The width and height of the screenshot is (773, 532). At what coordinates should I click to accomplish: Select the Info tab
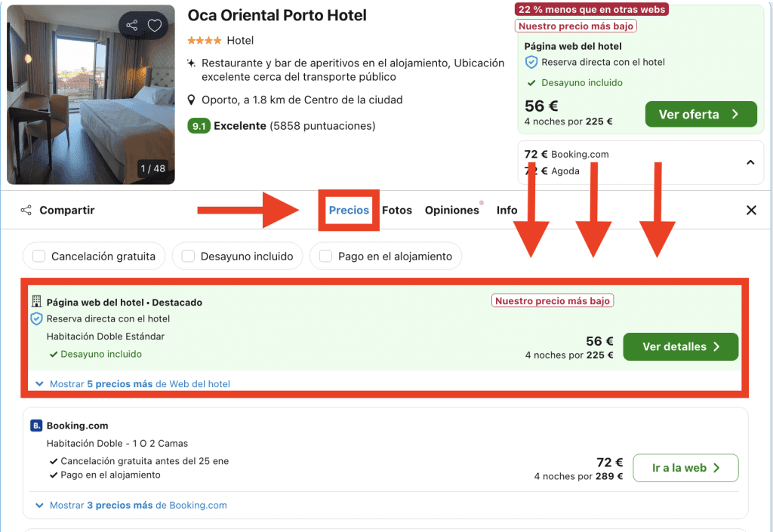507,211
